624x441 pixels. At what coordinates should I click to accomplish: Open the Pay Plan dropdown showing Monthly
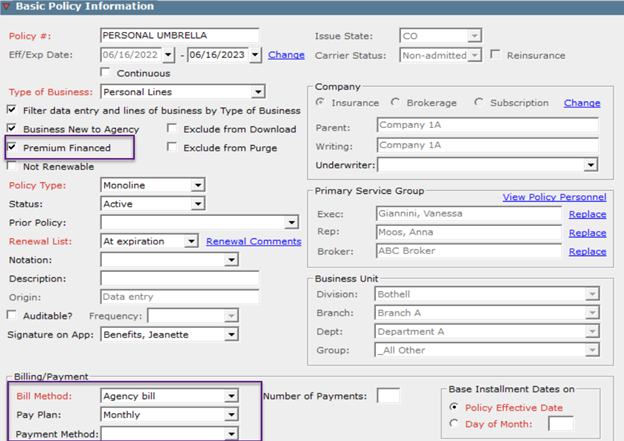coord(231,415)
